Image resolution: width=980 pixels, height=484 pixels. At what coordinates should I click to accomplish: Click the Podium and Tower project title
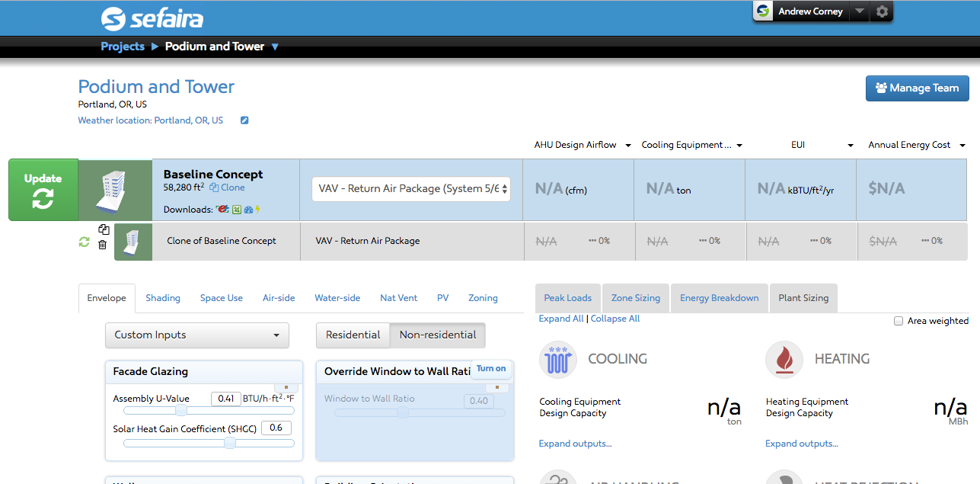pos(156,87)
